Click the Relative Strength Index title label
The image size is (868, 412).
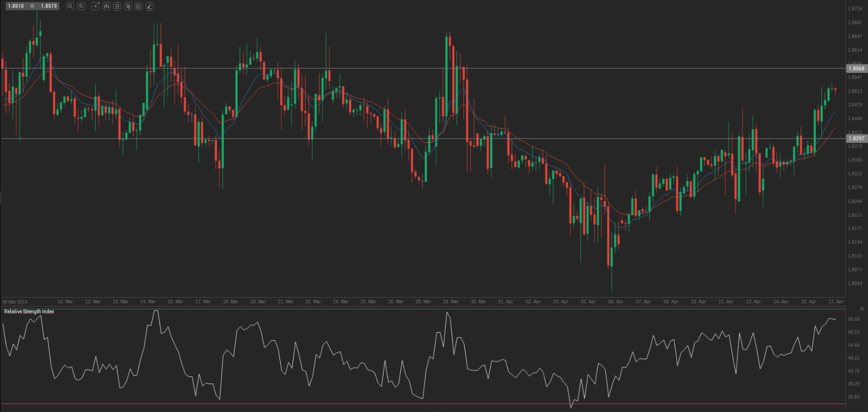[x=29, y=312]
